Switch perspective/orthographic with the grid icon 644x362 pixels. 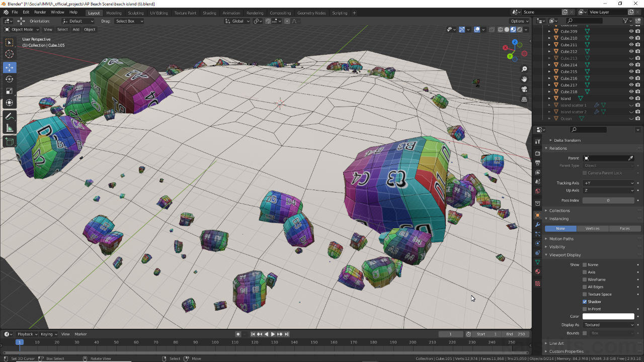point(524,99)
